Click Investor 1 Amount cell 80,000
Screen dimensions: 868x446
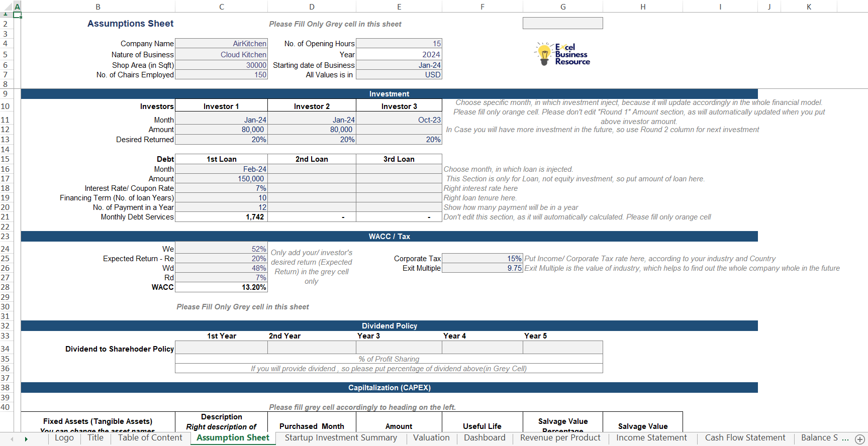(x=221, y=130)
